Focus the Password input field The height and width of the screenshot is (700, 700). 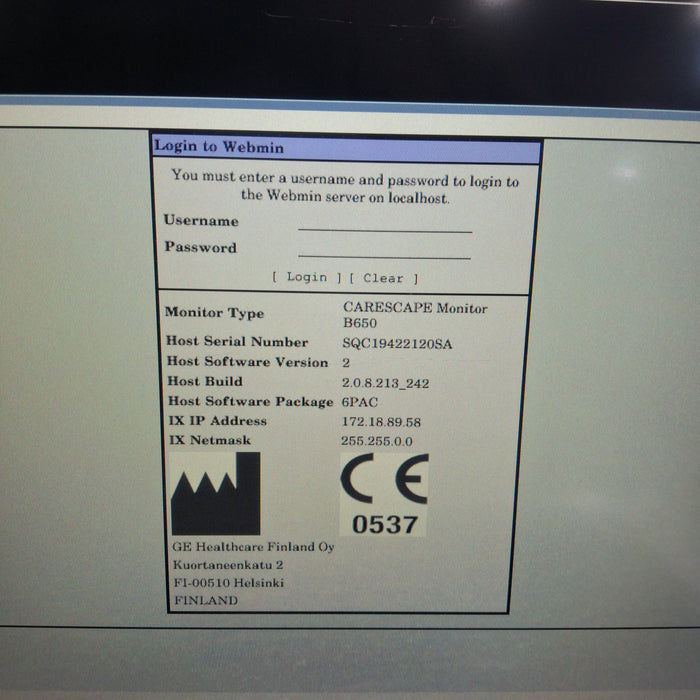[x=384, y=249]
